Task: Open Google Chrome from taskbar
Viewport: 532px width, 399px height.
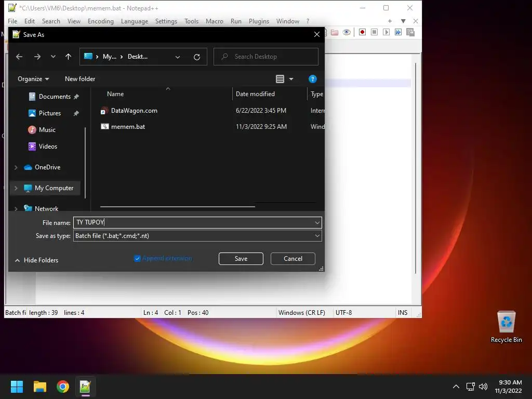Action: click(63, 387)
